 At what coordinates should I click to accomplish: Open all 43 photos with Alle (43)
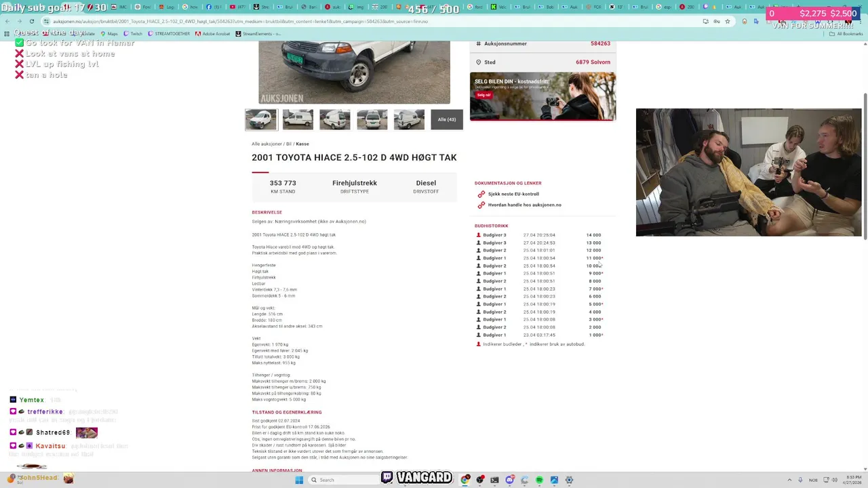click(447, 119)
